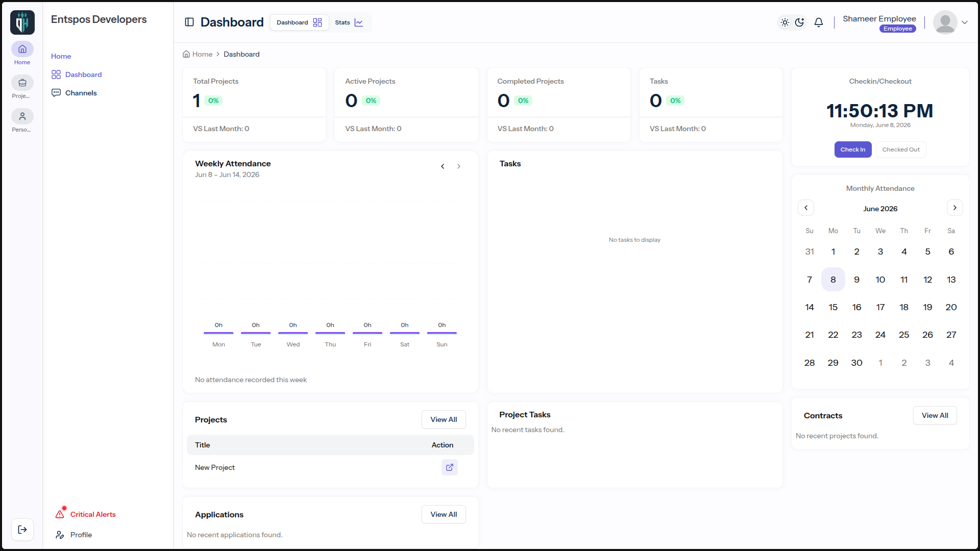
Task: Click the Sunday attendance bar
Action: (442, 333)
